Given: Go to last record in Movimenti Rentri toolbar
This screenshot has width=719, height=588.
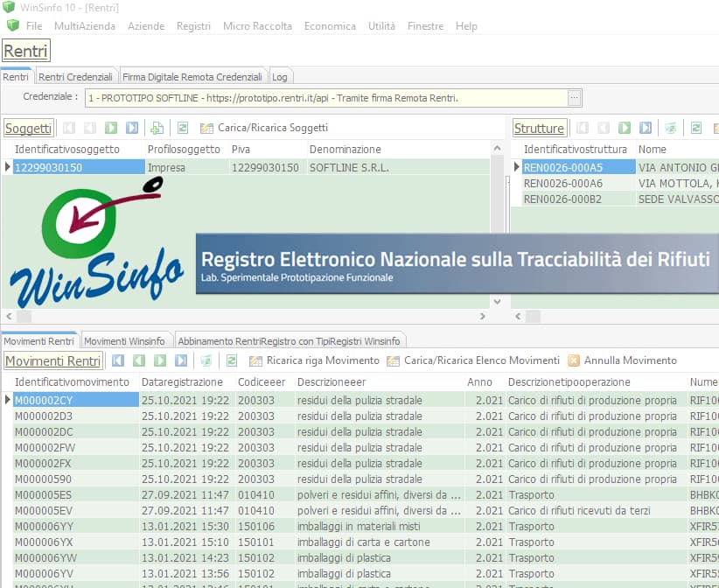Looking at the screenshot, I should (x=181, y=360).
